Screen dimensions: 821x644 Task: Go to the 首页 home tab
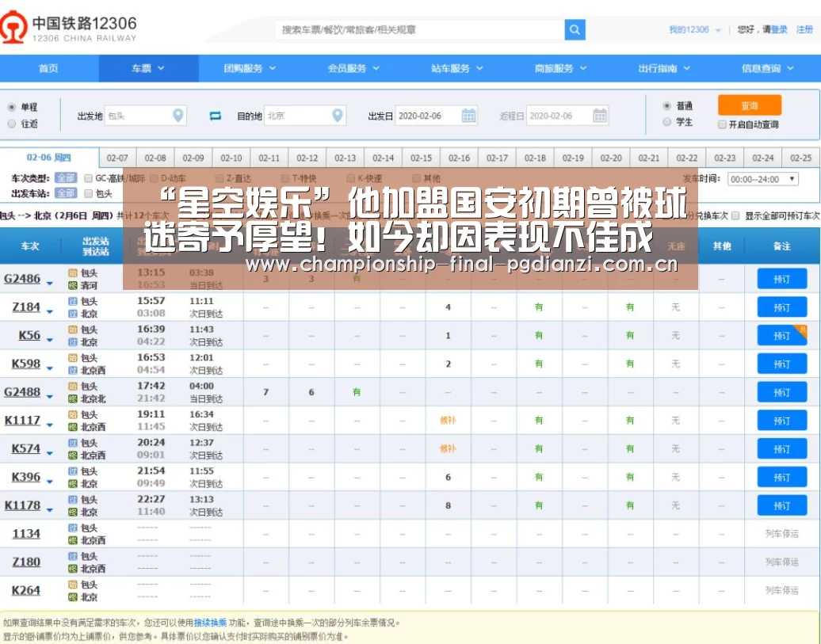click(x=48, y=68)
